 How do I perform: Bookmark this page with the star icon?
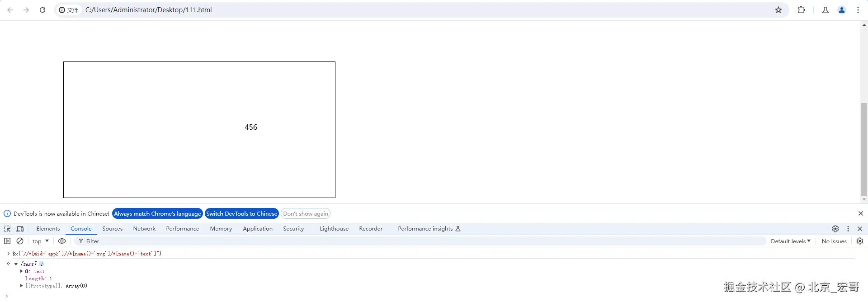(778, 10)
